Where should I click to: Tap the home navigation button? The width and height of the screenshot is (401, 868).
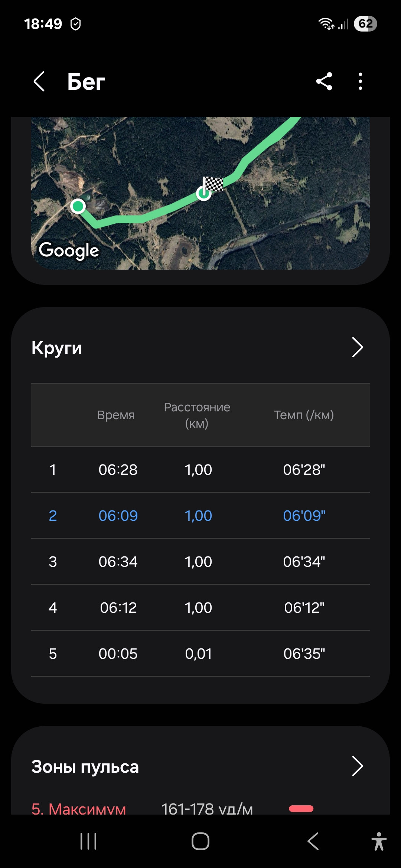pos(200,841)
